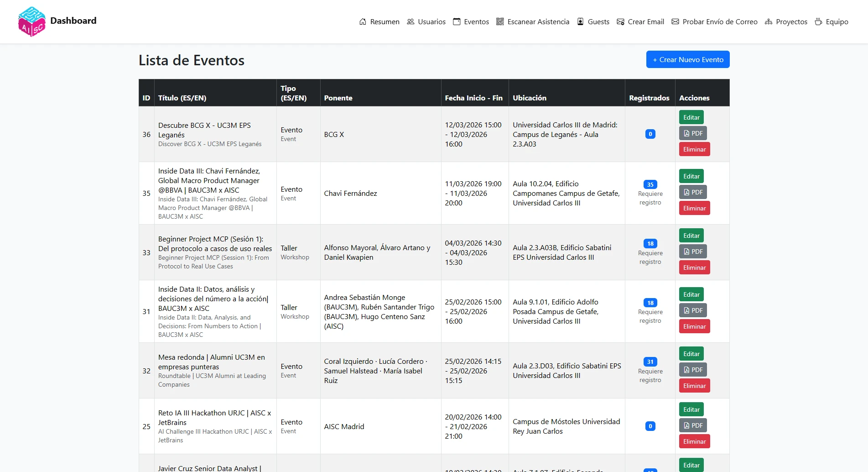868x472 pixels.
Task: Edit the Mesa redonda Alumni event
Action: click(x=691, y=354)
